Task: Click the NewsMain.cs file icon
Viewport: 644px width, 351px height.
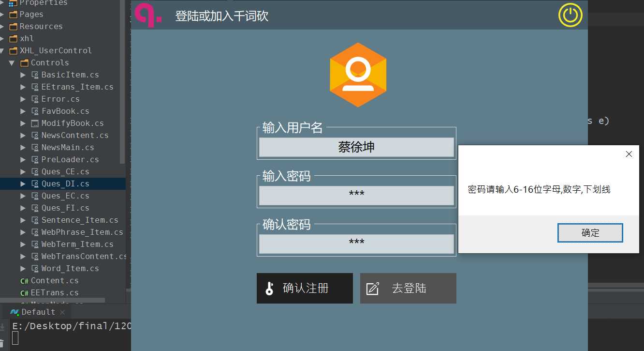Action: (35, 147)
